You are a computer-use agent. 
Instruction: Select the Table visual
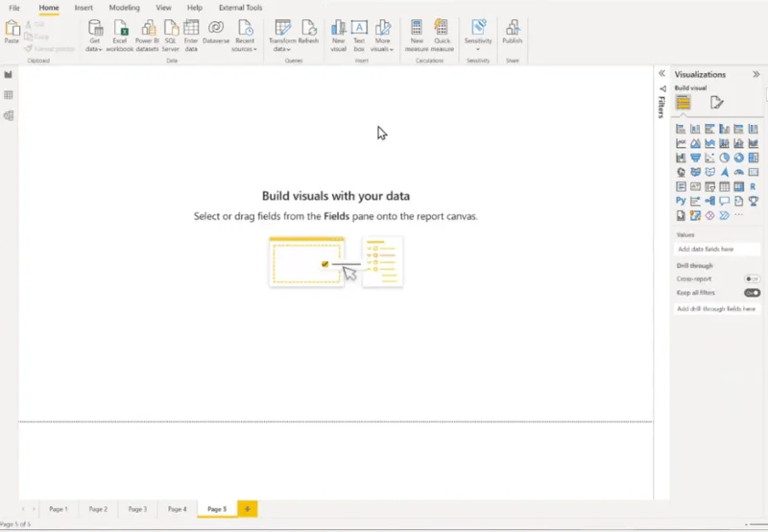(x=725, y=186)
